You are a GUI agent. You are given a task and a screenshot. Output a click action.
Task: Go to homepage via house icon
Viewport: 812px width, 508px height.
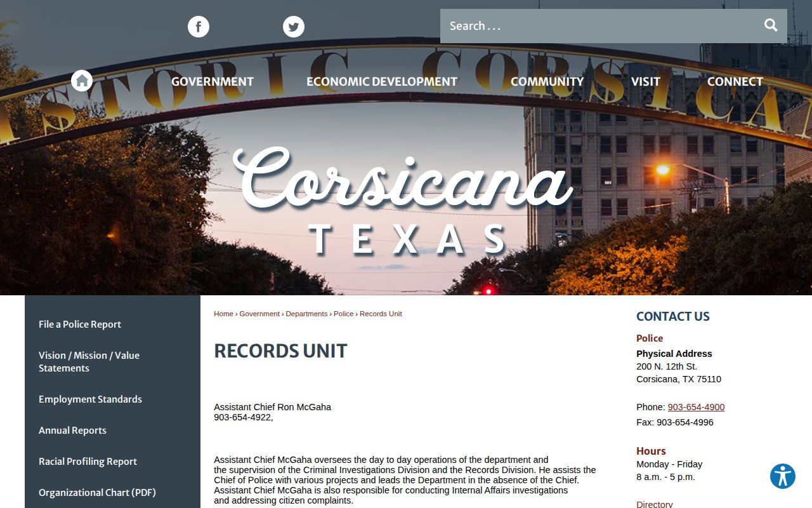(x=82, y=81)
